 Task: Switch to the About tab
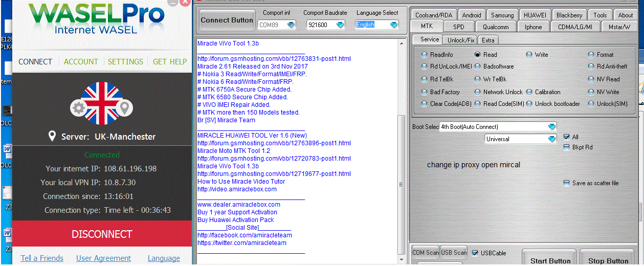pyautogui.click(x=626, y=15)
